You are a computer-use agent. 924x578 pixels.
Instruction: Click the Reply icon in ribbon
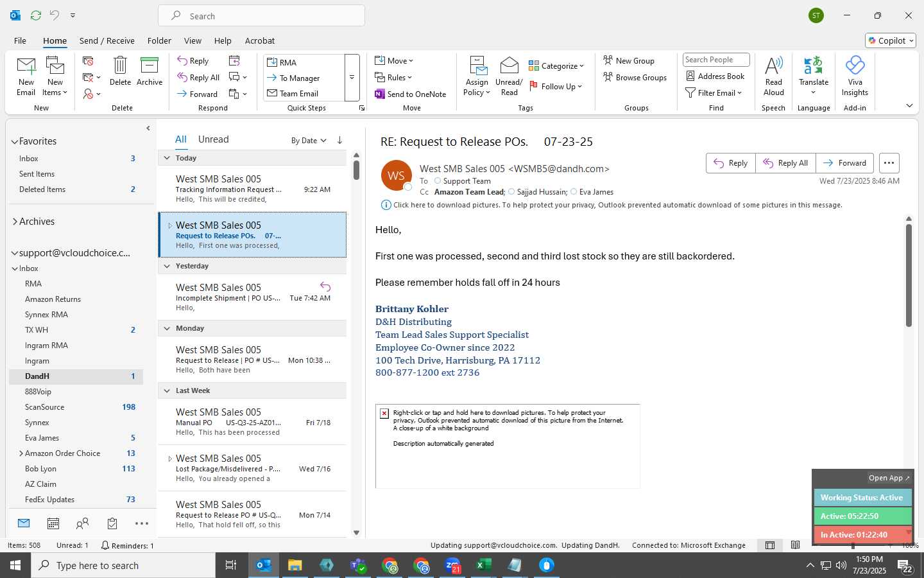click(x=193, y=60)
